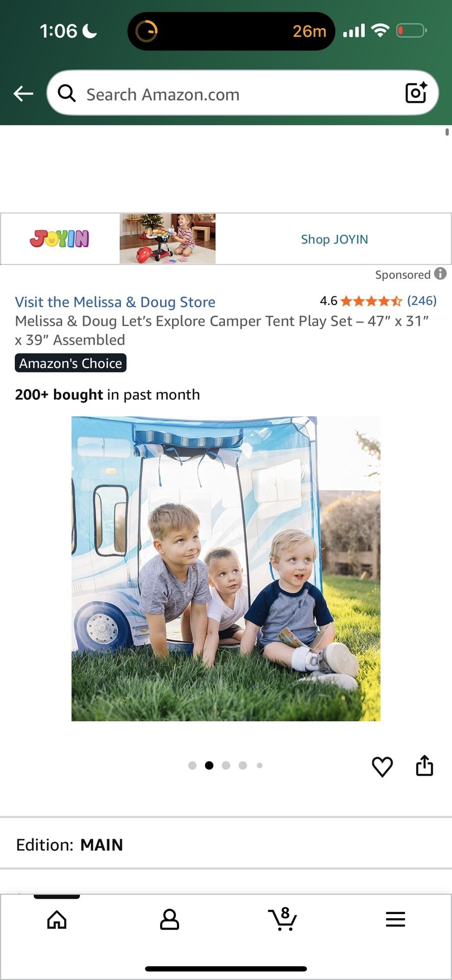Viewport: 452px width, 980px height.
Task: Select the fourth image carousel dot
Action: (x=243, y=765)
